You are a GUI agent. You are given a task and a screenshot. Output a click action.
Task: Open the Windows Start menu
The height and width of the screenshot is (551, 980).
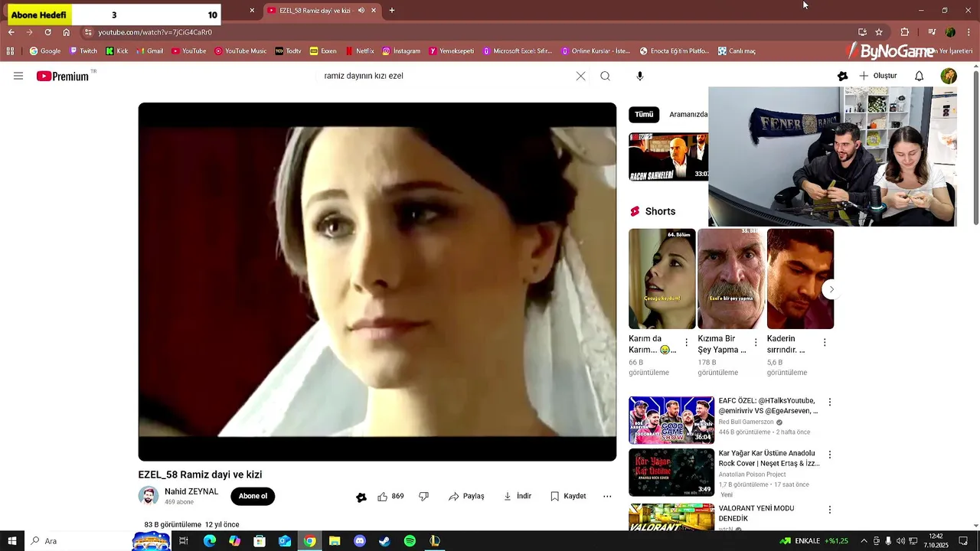pos(12,541)
